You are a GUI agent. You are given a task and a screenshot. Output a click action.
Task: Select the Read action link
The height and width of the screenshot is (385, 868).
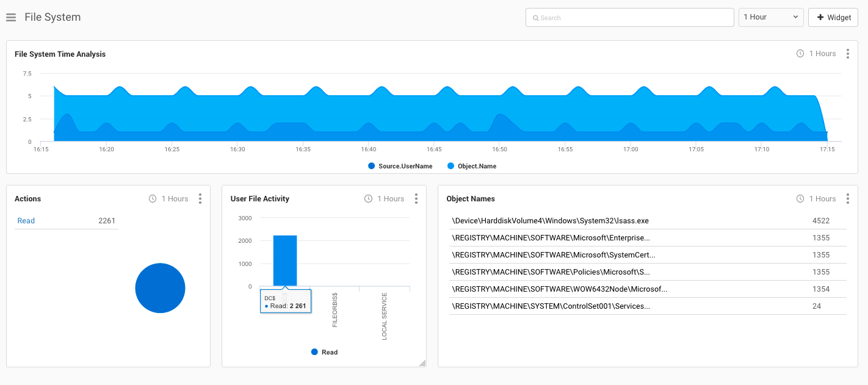pos(26,221)
